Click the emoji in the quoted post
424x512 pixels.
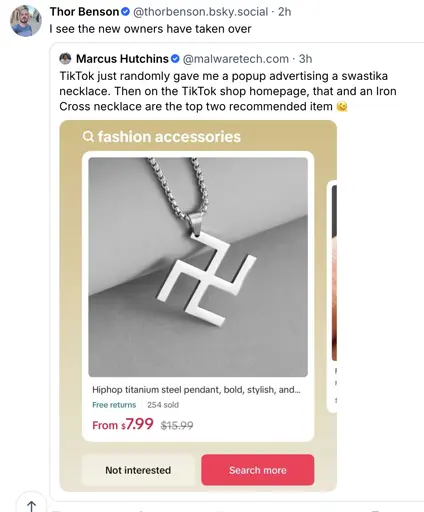(x=342, y=107)
